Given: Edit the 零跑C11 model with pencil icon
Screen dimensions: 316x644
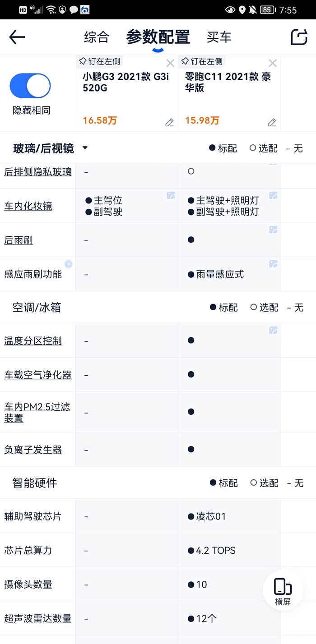Looking at the screenshot, I should pos(272,122).
